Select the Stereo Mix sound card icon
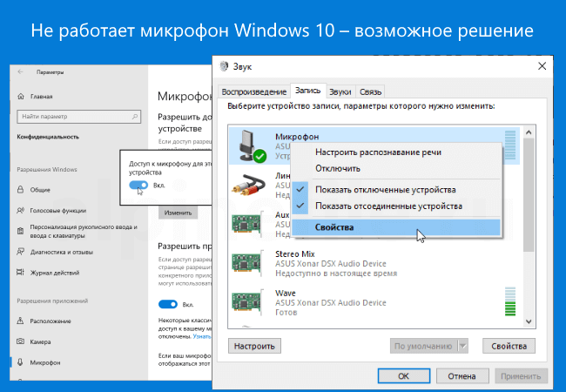 (x=247, y=263)
